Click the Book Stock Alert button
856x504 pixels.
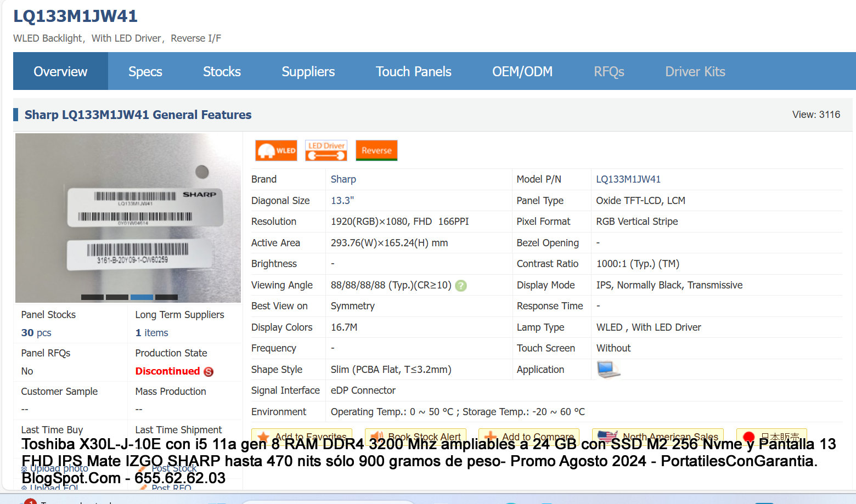(415, 436)
